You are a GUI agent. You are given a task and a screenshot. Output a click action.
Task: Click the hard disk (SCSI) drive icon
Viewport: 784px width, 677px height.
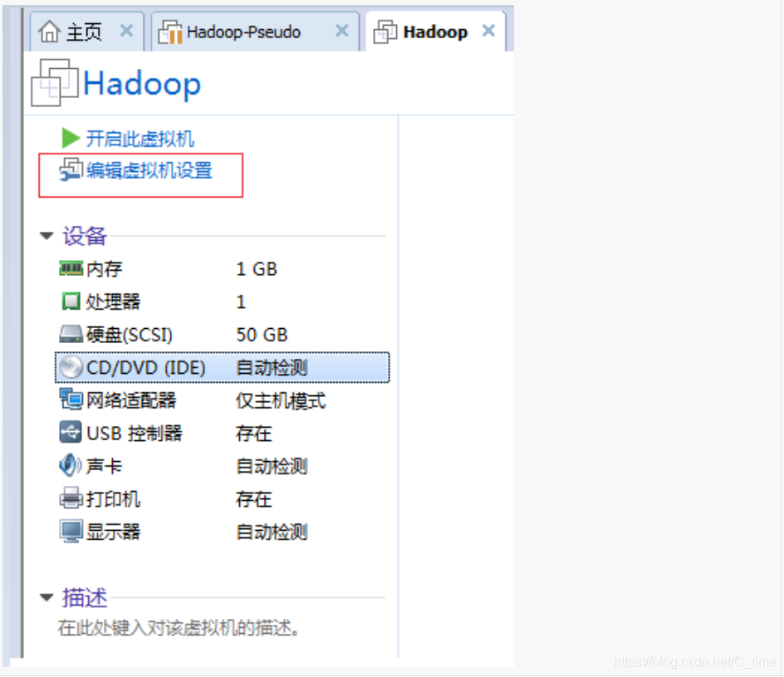tap(71, 334)
